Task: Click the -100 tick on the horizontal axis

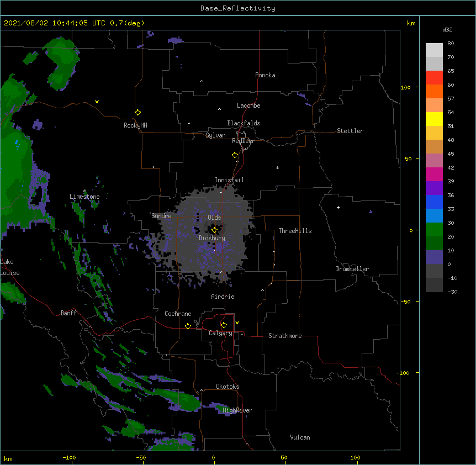Action: tap(69, 457)
